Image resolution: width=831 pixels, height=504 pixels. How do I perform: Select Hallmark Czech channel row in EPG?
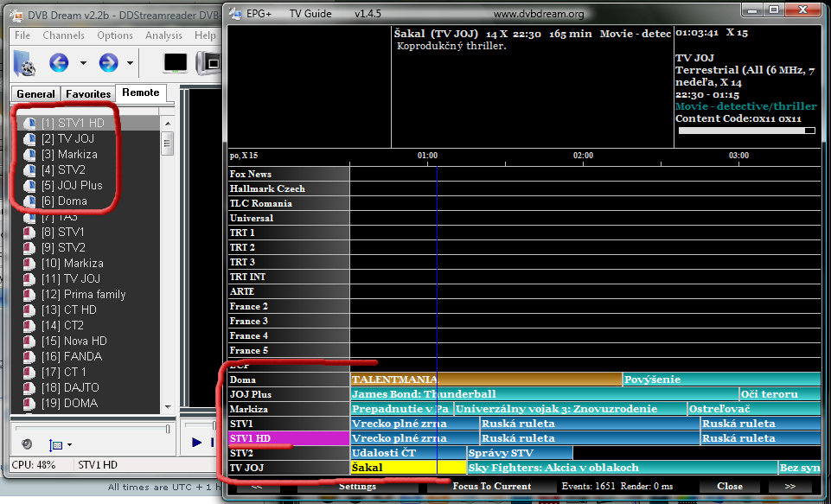(x=288, y=188)
